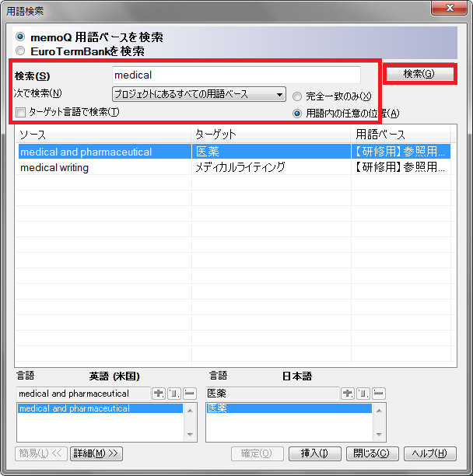473x476 pixels.
Task: Open the プロジェクトにあるすべての用語ベース dropdown
Action: click(x=198, y=95)
